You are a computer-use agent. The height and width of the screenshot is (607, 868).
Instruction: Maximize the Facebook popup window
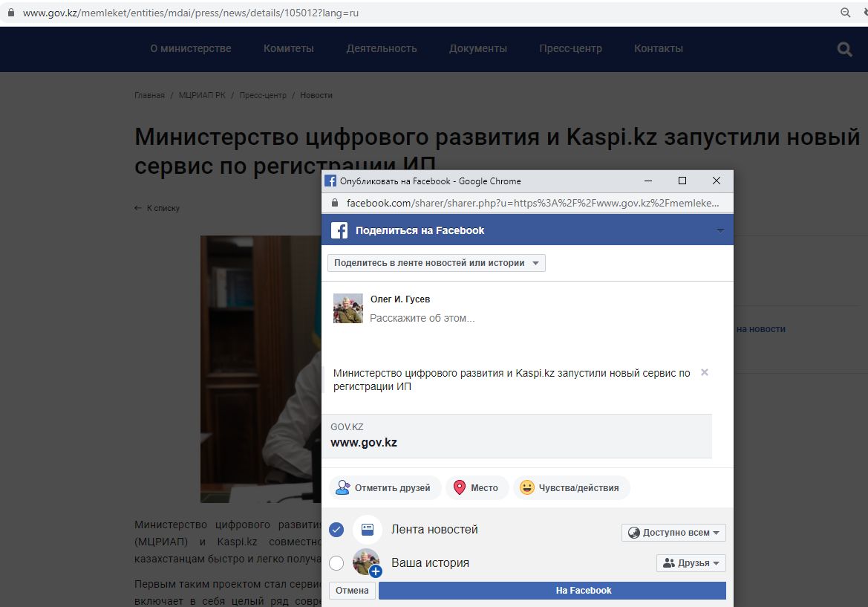click(x=682, y=181)
